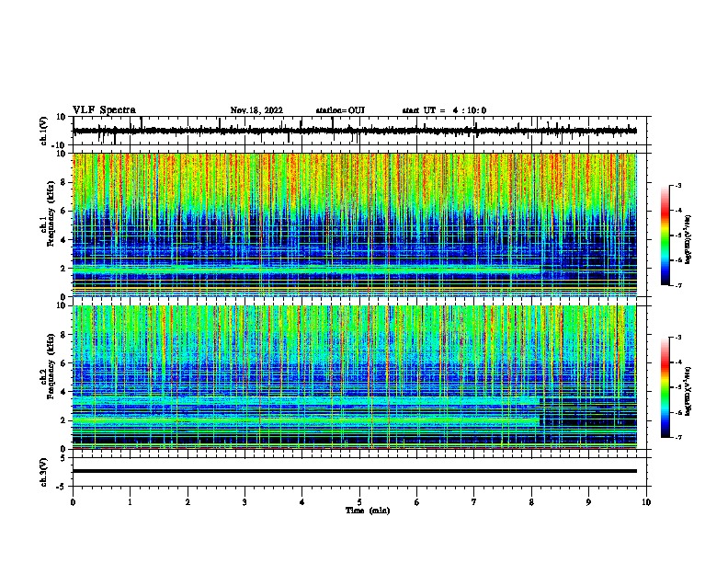Click the time axis tick label "10"
728x563 pixels.
pos(646,502)
